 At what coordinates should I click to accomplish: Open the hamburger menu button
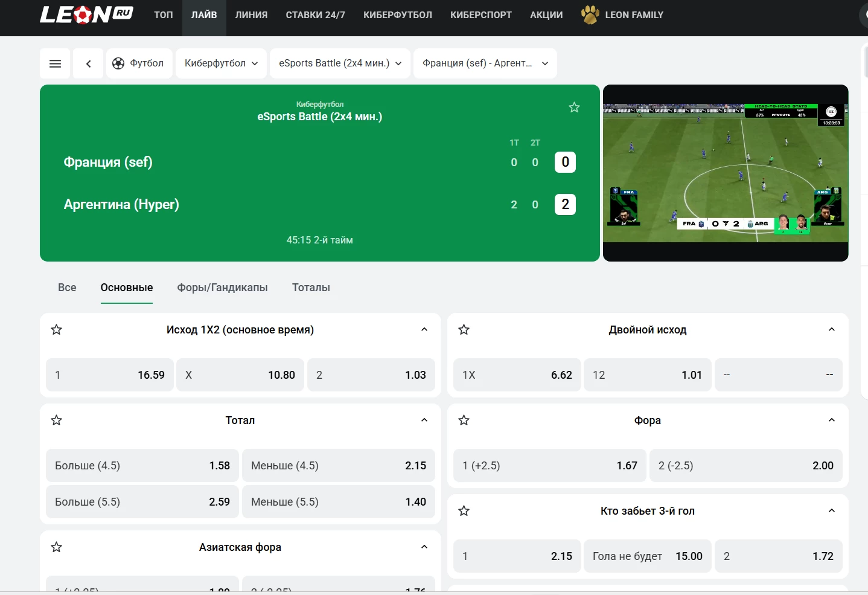tap(55, 63)
